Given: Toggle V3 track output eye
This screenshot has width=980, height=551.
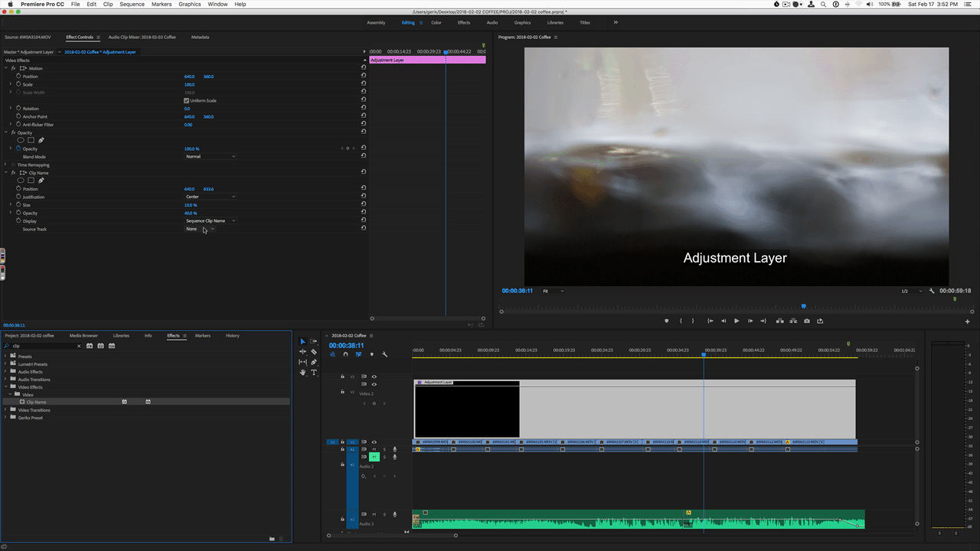Looking at the screenshot, I should tap(374, 377).
